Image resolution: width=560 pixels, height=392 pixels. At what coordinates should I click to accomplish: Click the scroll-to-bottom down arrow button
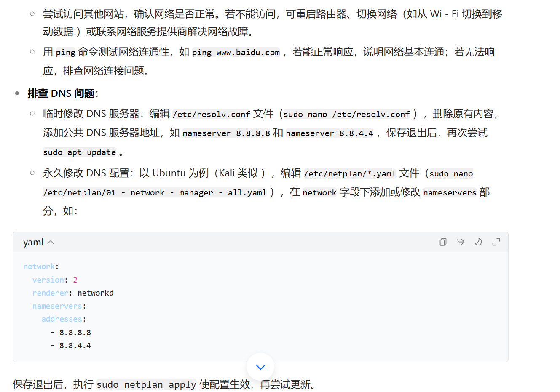tap(260, 367)
